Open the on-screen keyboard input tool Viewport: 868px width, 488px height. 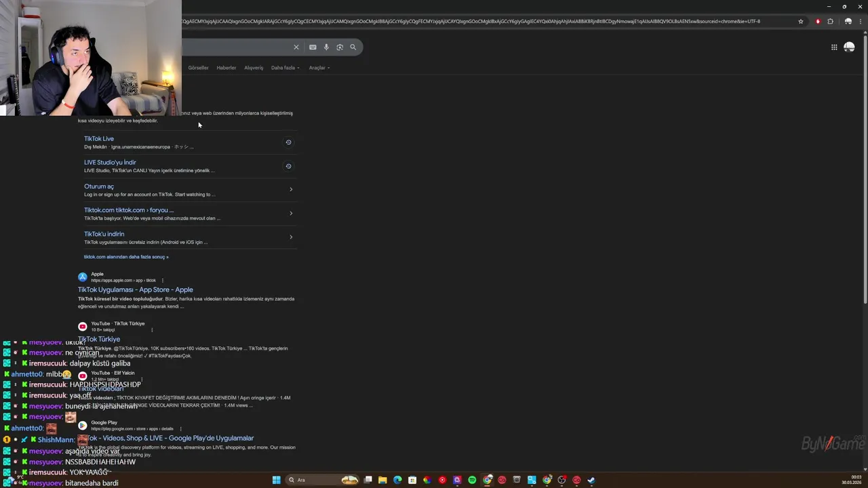(x=313, y=47)
